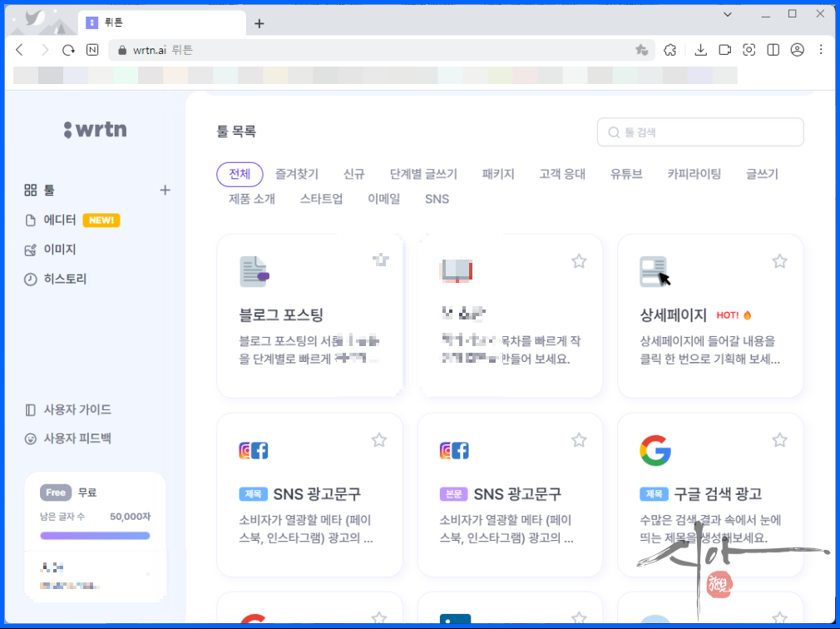Favorite the 상세페이지 star
This screenshot has width=840, height=629.
click(x=779, y=261)
